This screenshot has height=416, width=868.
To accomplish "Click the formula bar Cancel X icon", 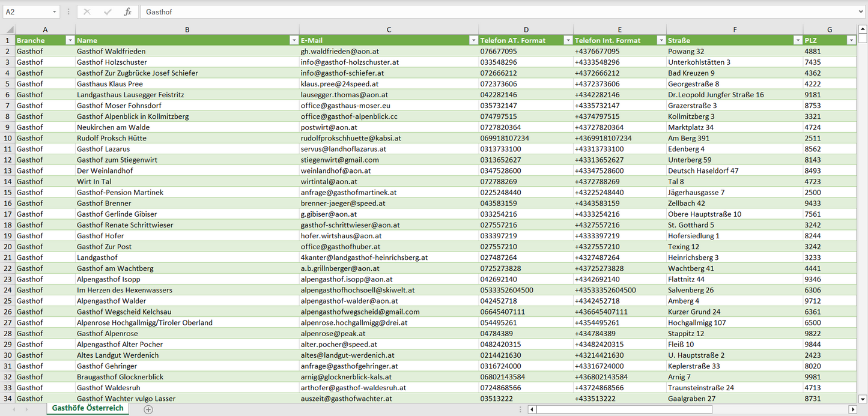I will pos(88,12).
